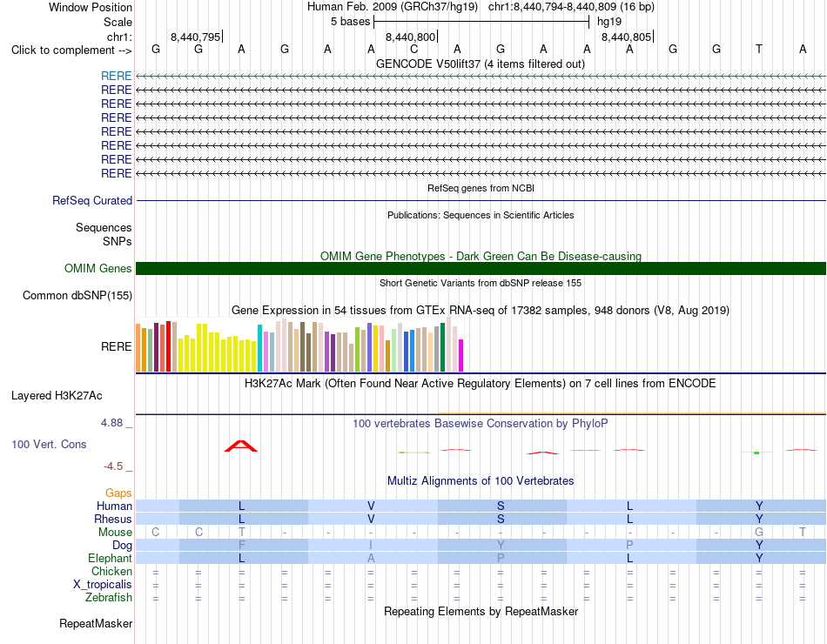The image size is (827, 644).
Task: Open the PhyloP Basewise Conservation title
Action: (480, 423)
